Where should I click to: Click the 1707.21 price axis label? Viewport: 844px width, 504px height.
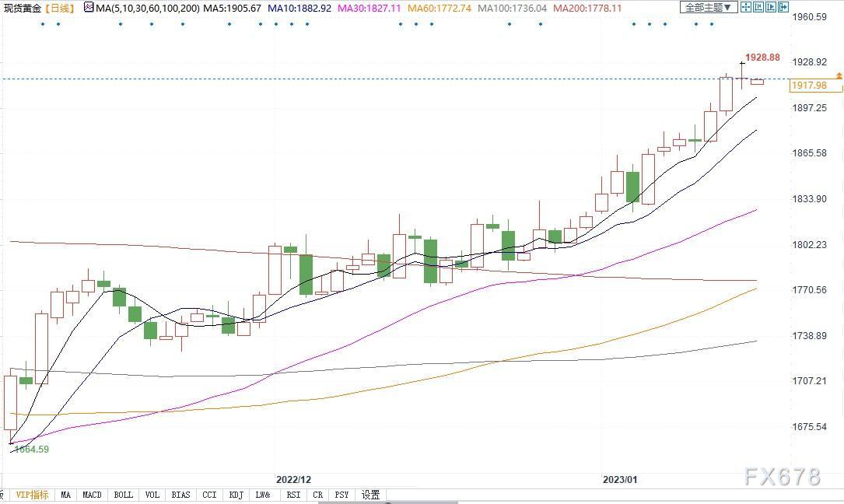pos(809,380)
